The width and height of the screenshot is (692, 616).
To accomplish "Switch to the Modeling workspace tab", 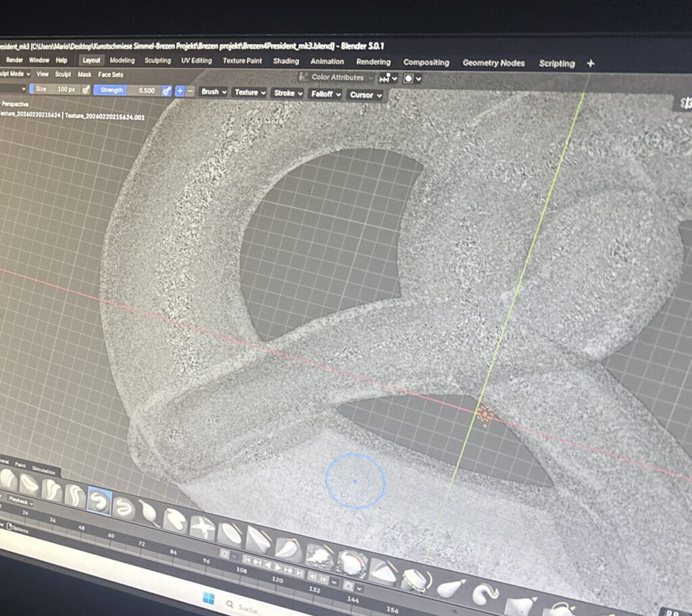I will pyautogui.click(x=122, y=61).
